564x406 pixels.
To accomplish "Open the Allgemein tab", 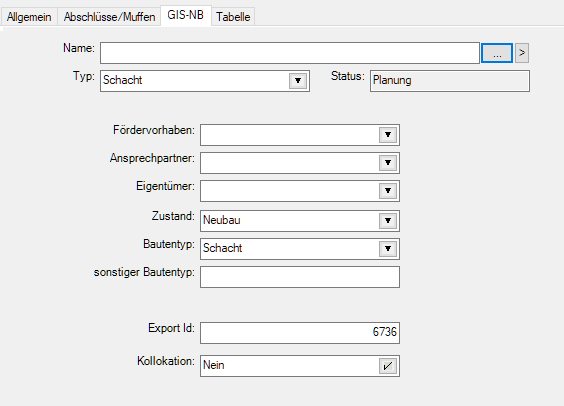I will (29, 17).
